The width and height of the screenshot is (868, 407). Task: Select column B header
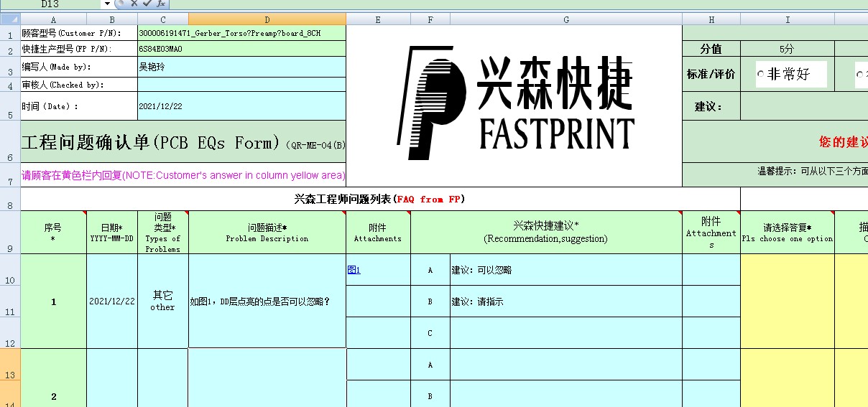111,19
